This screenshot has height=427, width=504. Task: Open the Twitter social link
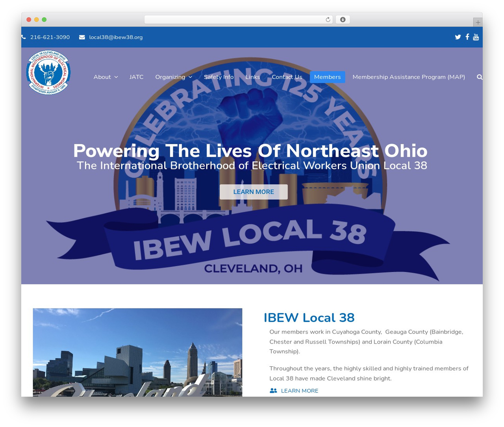point(458,37)
